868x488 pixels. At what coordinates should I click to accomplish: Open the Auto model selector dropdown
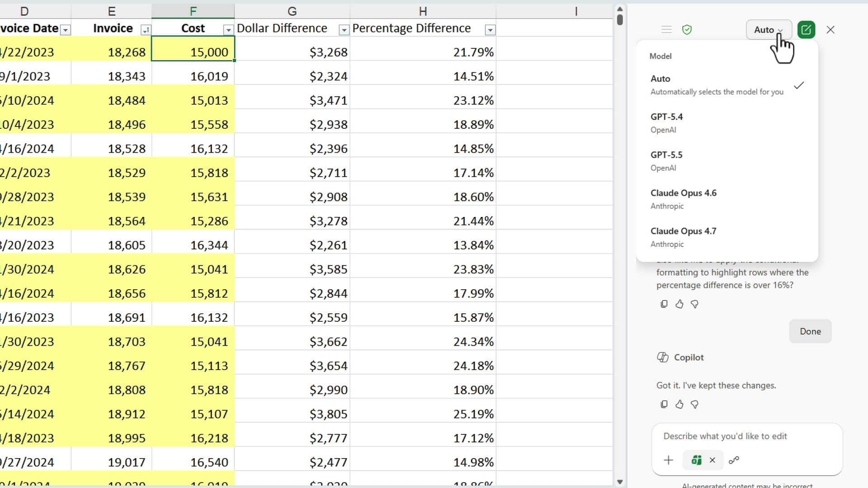pos(769,30)
